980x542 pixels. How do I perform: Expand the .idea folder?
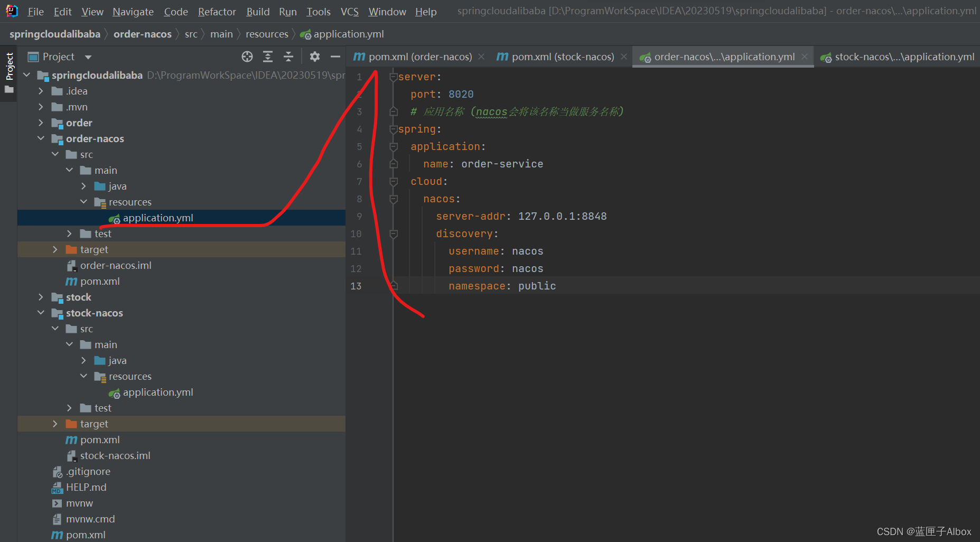pos(41,91)
